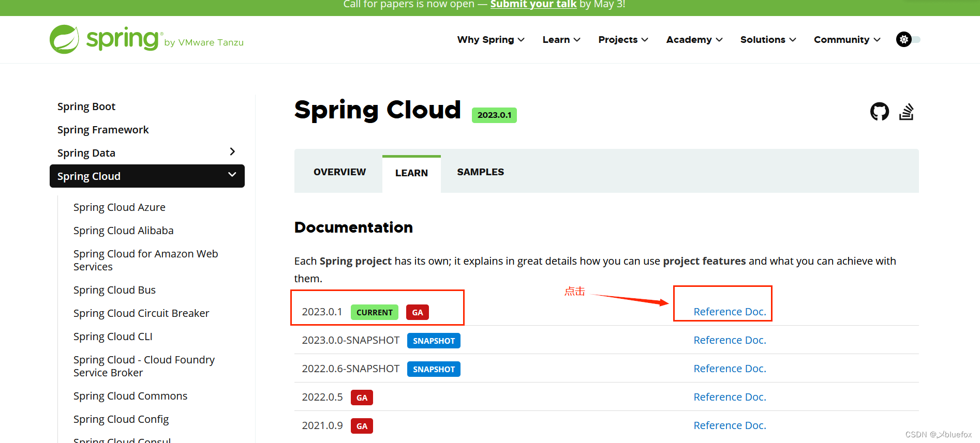Switch to the OVERVIEW tab

pyautogui.click(x=339, y=172)
